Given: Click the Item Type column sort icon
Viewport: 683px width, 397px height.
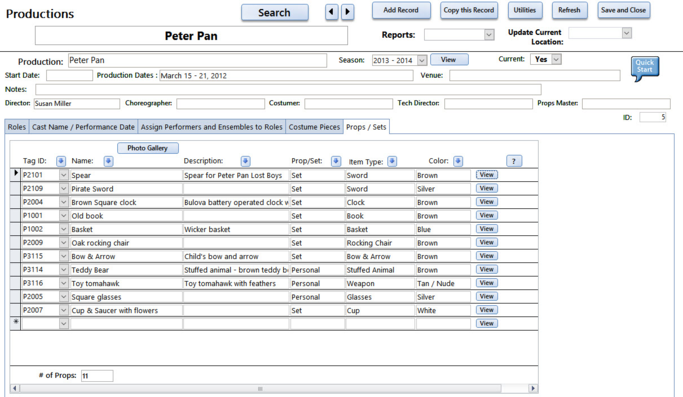Looking at the screenshot, I should [392, 161].
